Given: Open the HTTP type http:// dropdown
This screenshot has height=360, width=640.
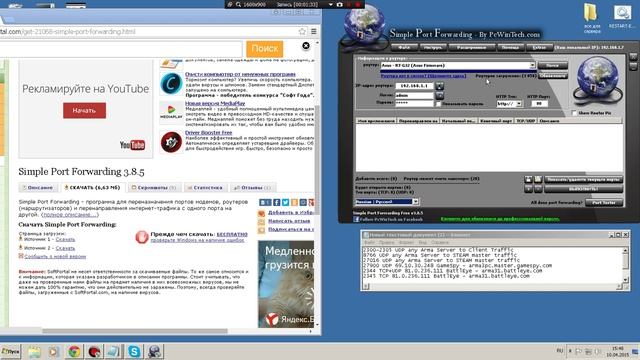Looking at the screenshot, I should (x=519, y=104).
